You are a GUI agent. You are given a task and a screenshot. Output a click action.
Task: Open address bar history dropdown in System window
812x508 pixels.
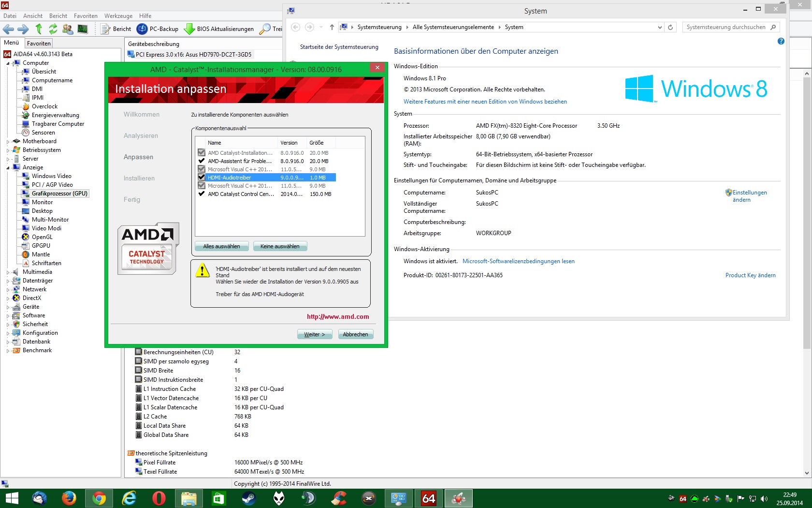tap(660, 28)
